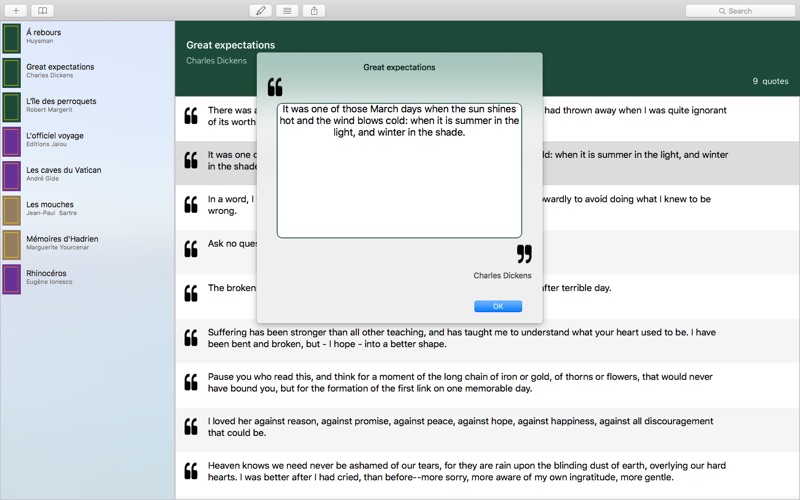The height and width of the screenshot is (500, 800).
Task: Focus the Search field
Action: pos(740,11)
